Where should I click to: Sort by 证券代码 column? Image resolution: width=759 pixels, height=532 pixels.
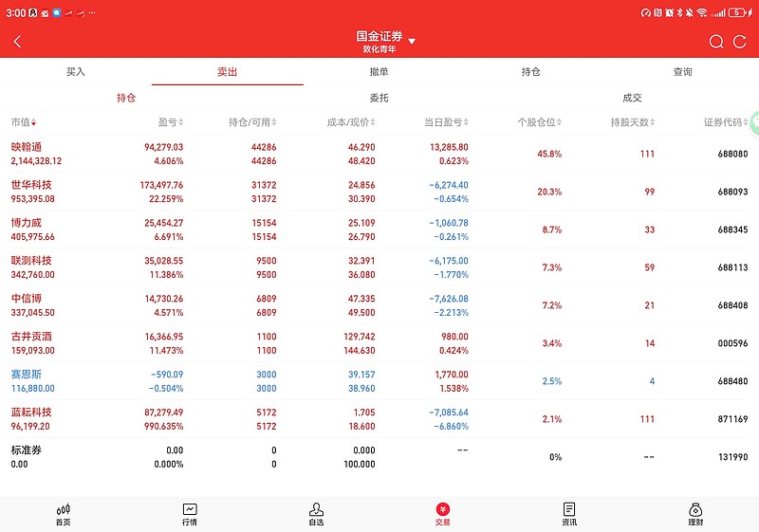[x=726, y=122]
